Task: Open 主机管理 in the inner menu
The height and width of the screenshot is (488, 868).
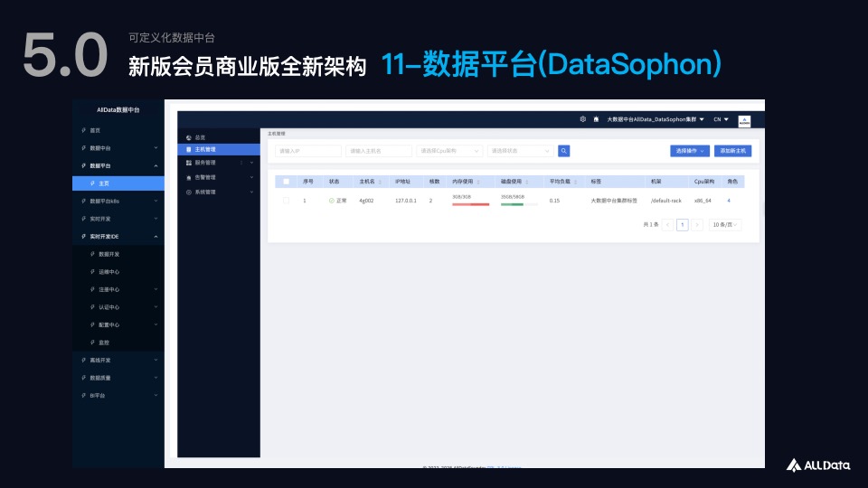Action: click(x=218, y=149)
